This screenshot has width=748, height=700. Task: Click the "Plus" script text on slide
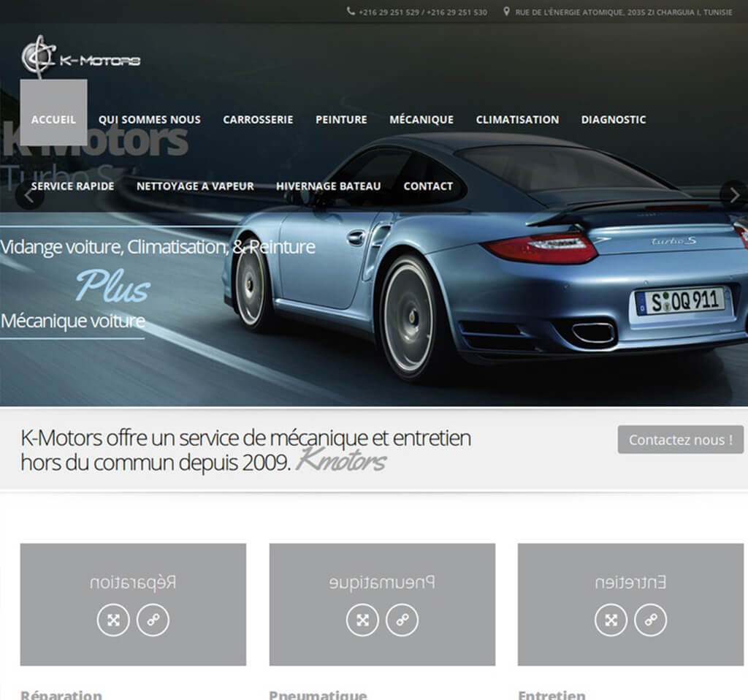(113, 286)
